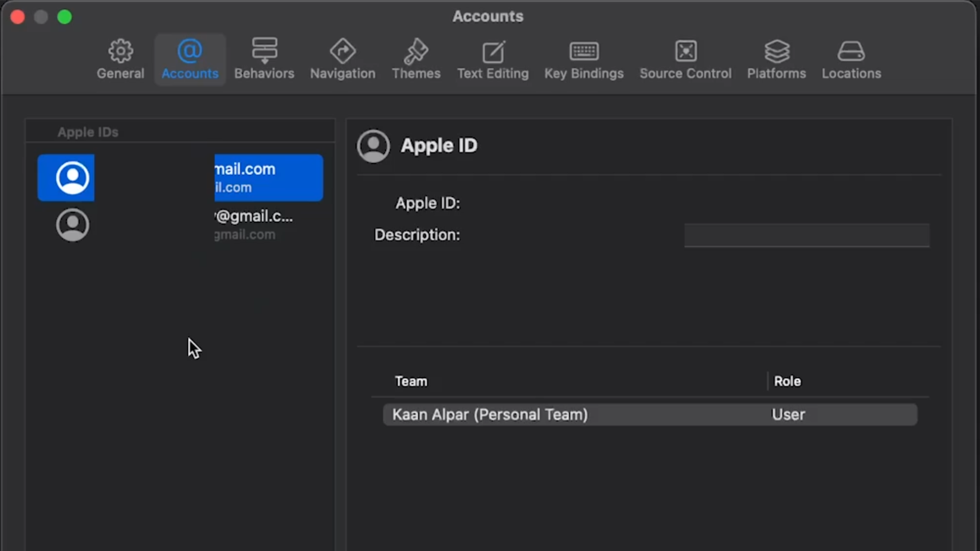
Task: Switch to the Source Control tab label
Action: [x=685, y=73]
